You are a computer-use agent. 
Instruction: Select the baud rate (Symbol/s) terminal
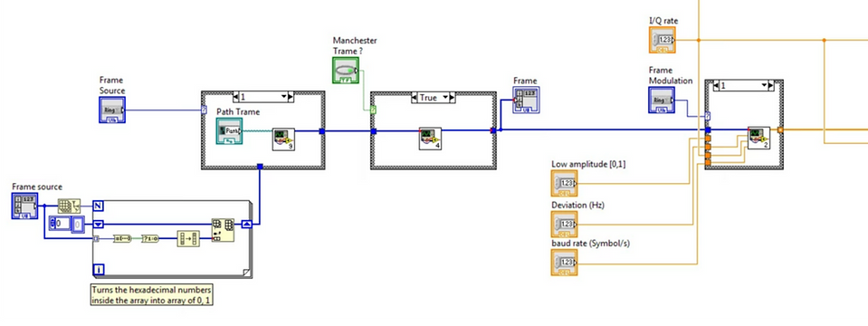point(564,263)
